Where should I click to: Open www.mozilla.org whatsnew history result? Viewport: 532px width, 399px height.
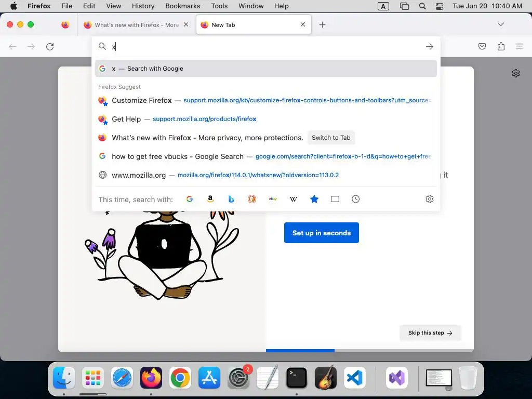click(266, 175)
